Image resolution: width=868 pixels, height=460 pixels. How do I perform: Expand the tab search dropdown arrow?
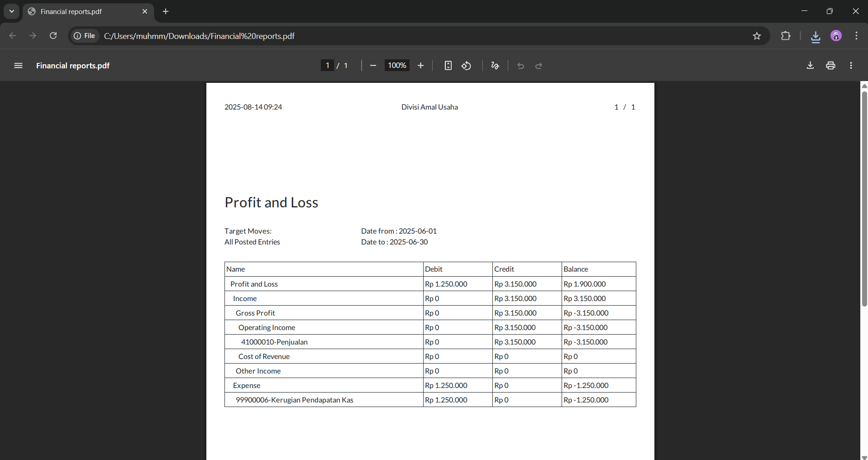[12, 11]
